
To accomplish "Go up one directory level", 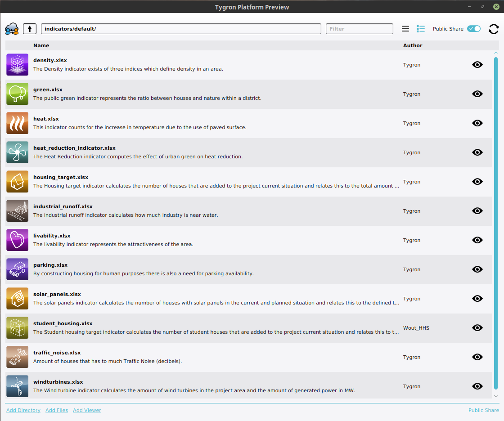I will 30,29.
